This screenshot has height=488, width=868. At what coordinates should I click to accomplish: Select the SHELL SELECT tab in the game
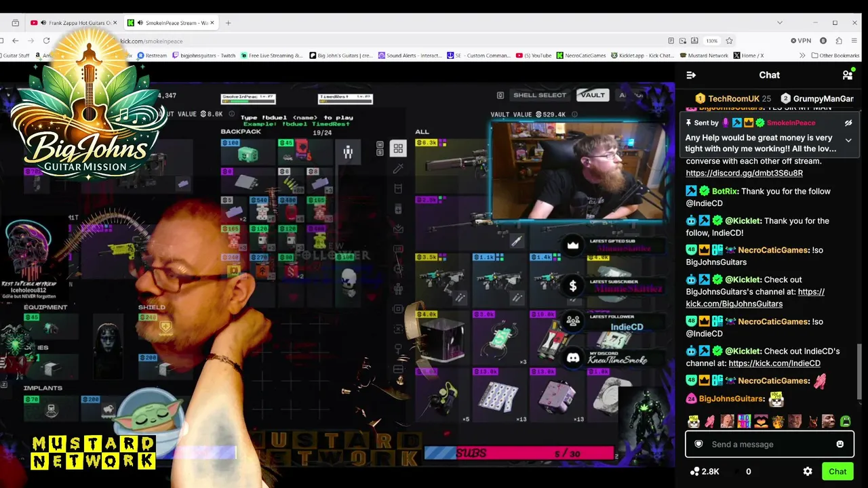pos(540,96)
